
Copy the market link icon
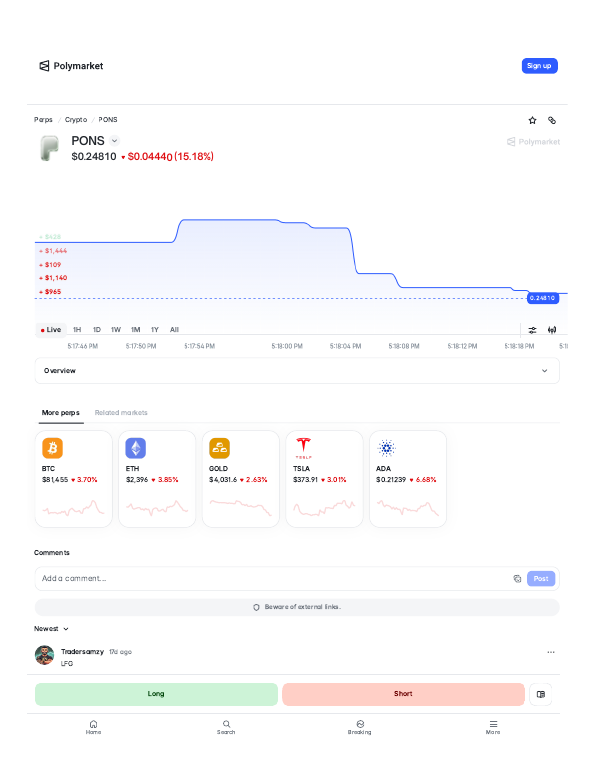(x=552, y=120)
